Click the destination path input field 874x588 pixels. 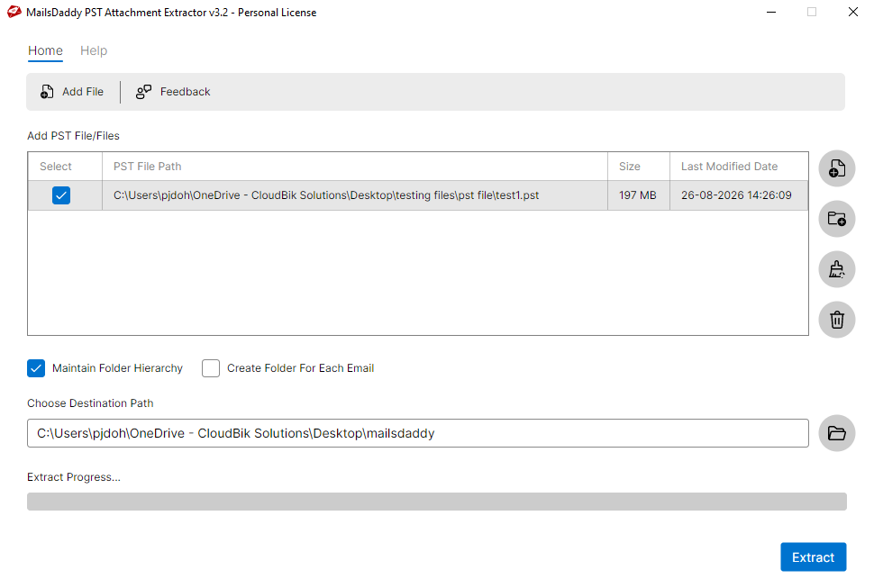(x=418, y=433)
